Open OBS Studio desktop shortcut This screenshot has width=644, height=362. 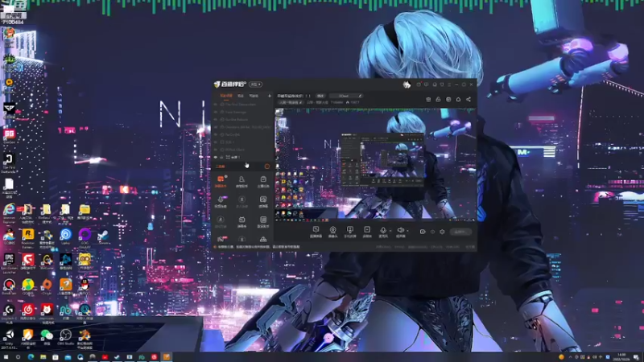pyautogui.click(x=66, y=337)
